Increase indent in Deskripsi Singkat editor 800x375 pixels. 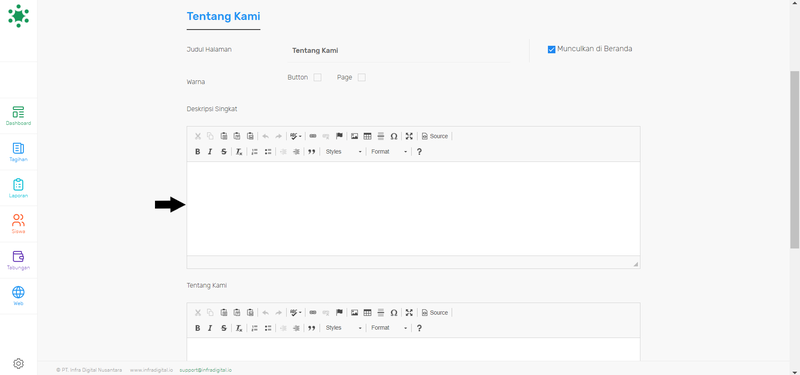pyautogui.click(x=296, y=152)
